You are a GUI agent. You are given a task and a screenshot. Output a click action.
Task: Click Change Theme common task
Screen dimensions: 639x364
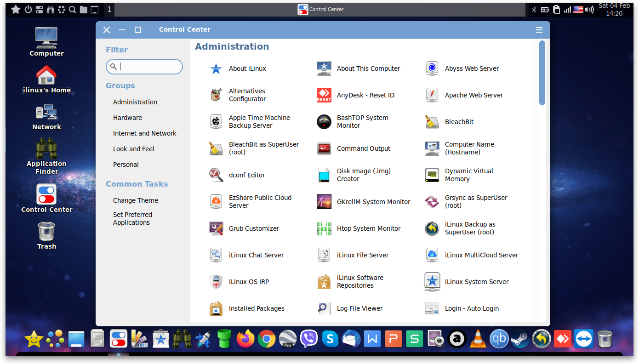coord(136,200)
